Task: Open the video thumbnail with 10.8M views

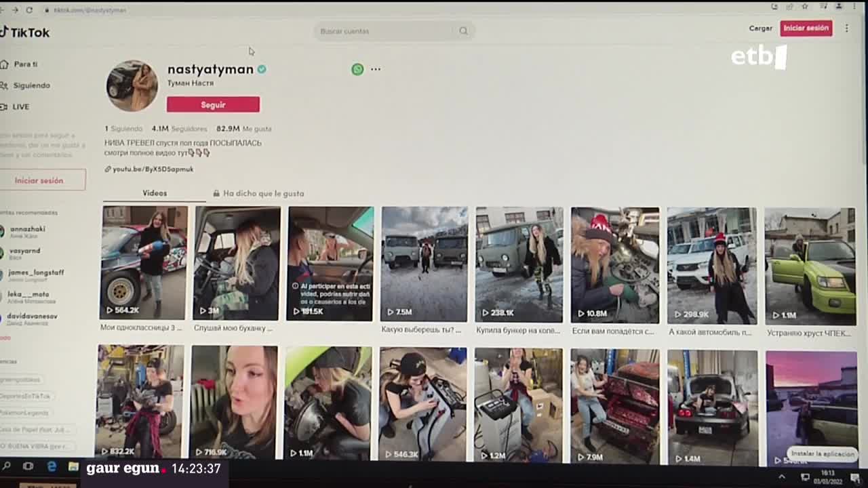Action: coord(614,264)
